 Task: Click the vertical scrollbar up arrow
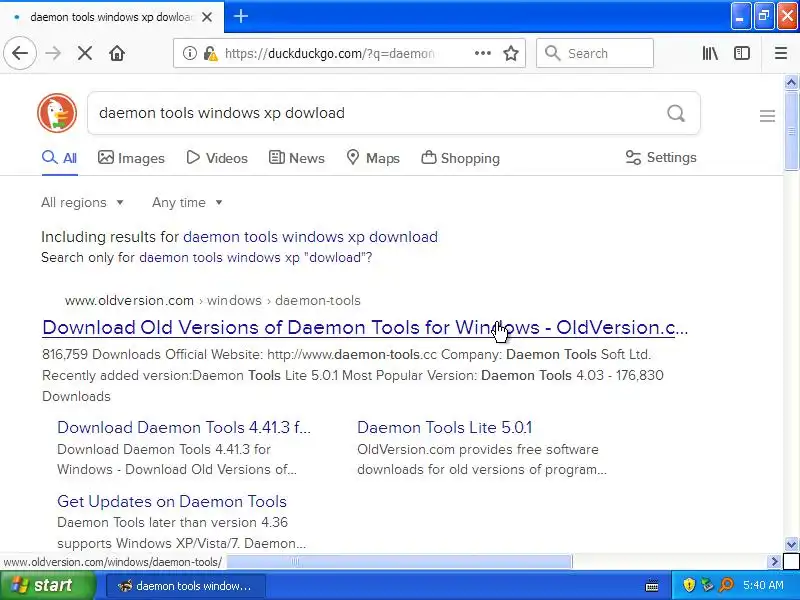[x=791, y=82]
